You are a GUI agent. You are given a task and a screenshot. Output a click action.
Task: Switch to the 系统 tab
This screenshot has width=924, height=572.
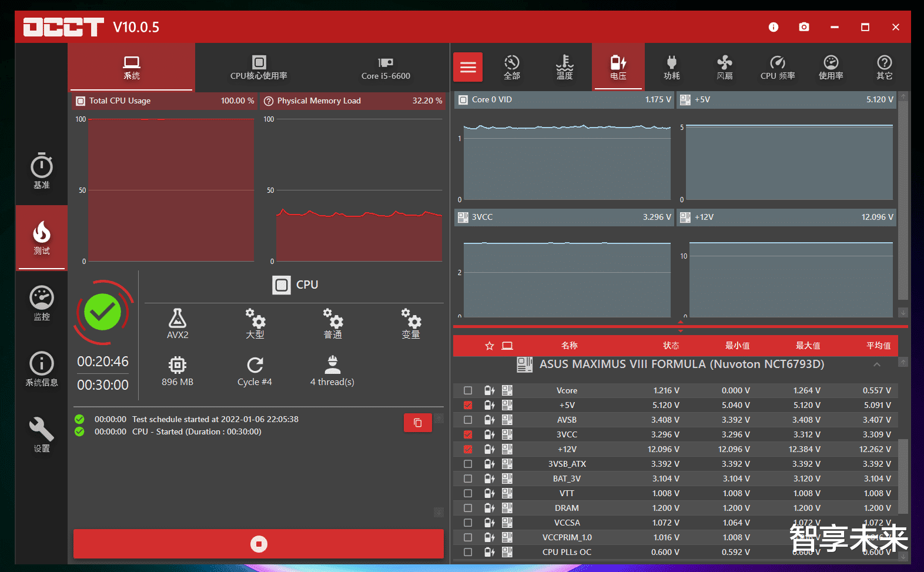pyautogui.click(x=132, y=67)
